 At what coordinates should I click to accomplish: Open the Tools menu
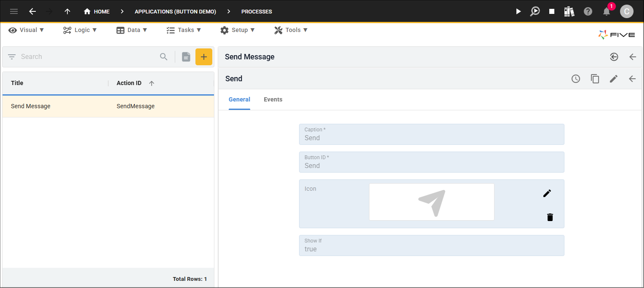click(291, 30)
